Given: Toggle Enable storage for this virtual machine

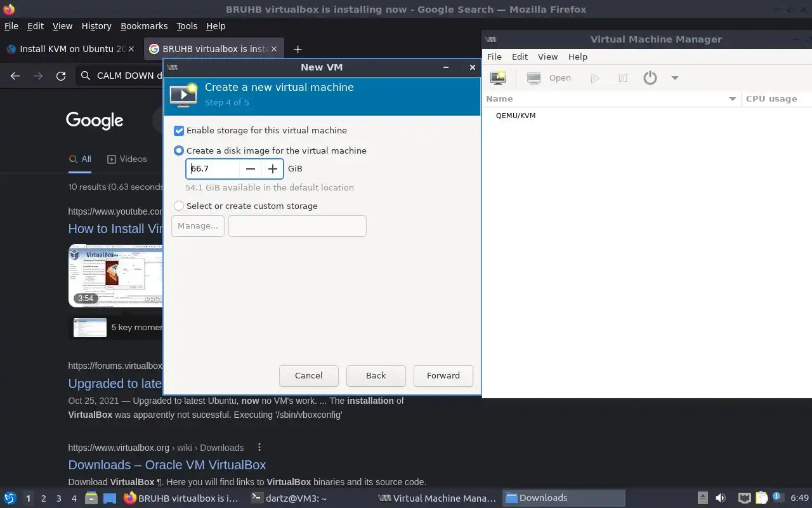Looking at the screenshot, I should pos(179,130).
